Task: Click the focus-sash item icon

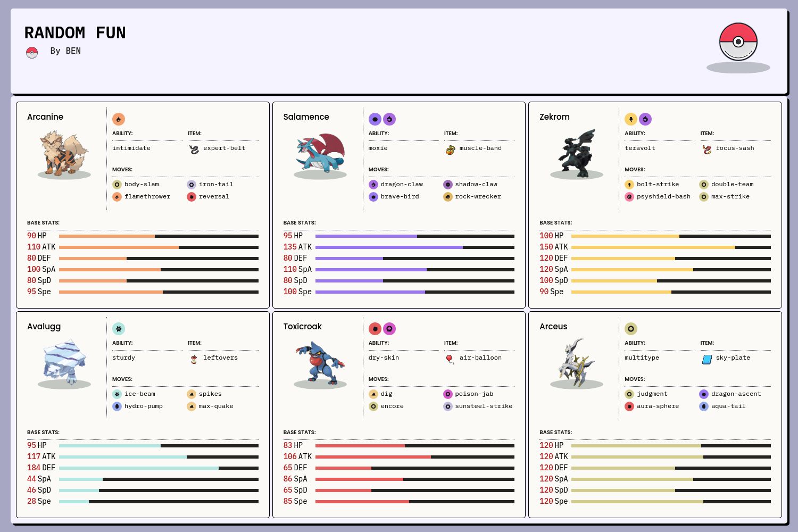Action: tap(706, 149)
